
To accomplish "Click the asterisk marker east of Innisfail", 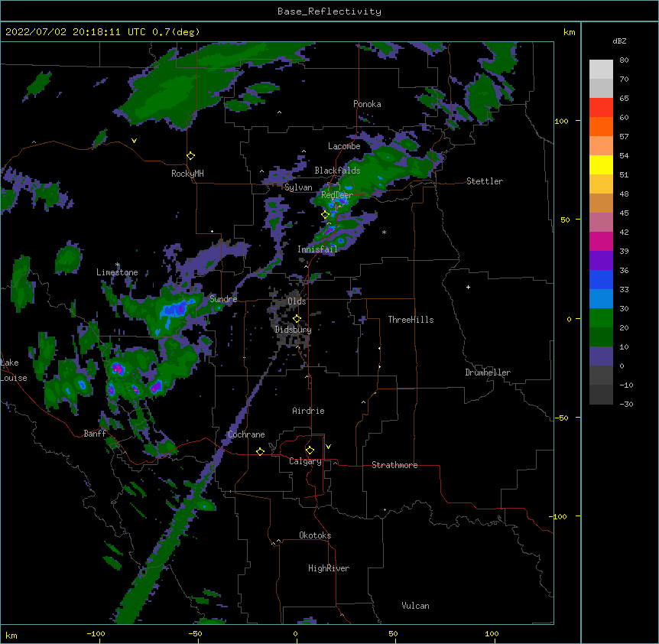I will (x=384, y=232).
